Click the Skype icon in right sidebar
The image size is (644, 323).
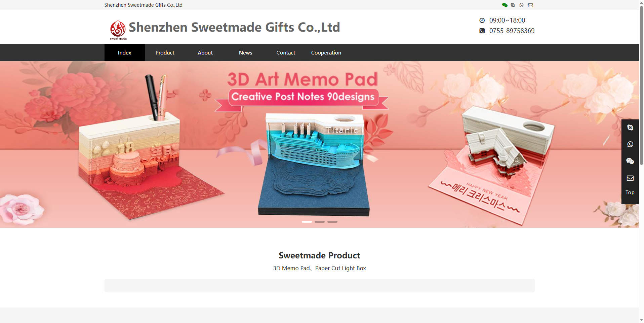tap(630, 128)
